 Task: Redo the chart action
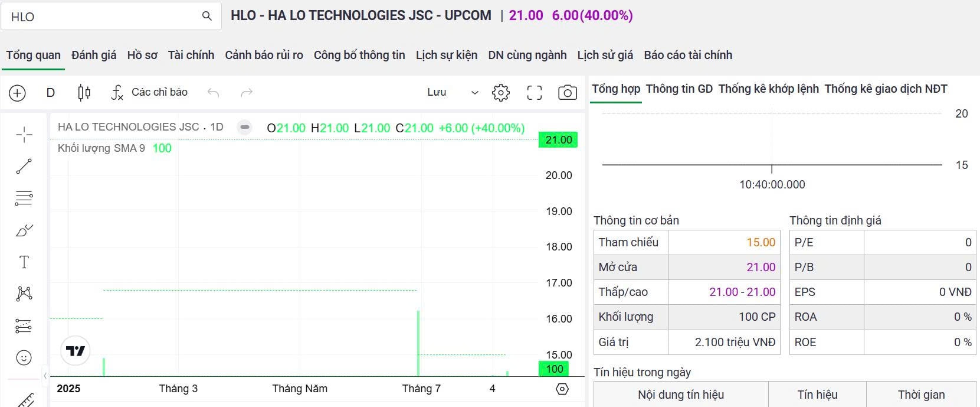click(x=247, y=93)
